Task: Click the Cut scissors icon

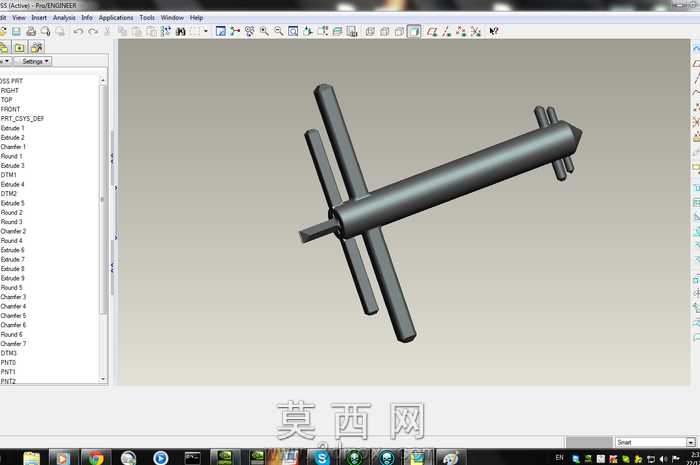Action: coord(107,31)
